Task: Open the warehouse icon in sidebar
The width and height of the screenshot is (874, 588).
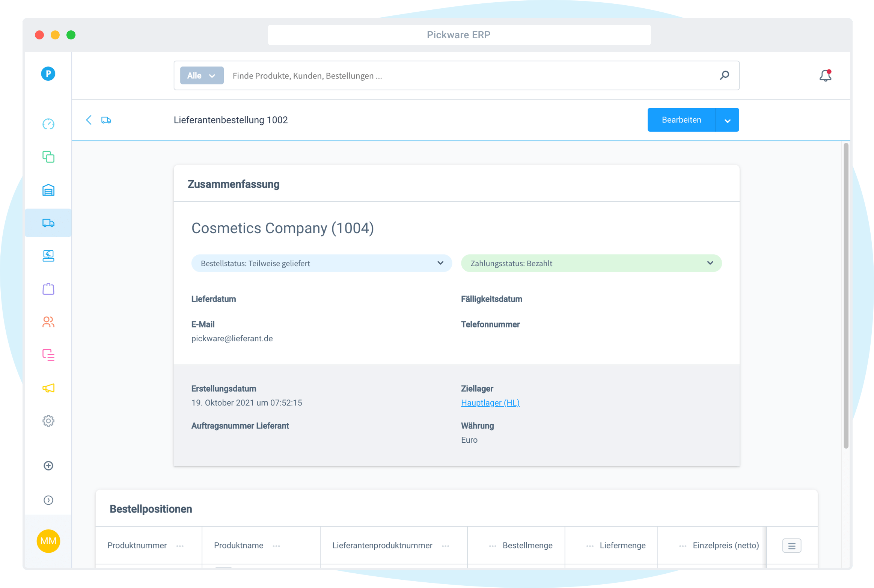Action: (48, 190)
